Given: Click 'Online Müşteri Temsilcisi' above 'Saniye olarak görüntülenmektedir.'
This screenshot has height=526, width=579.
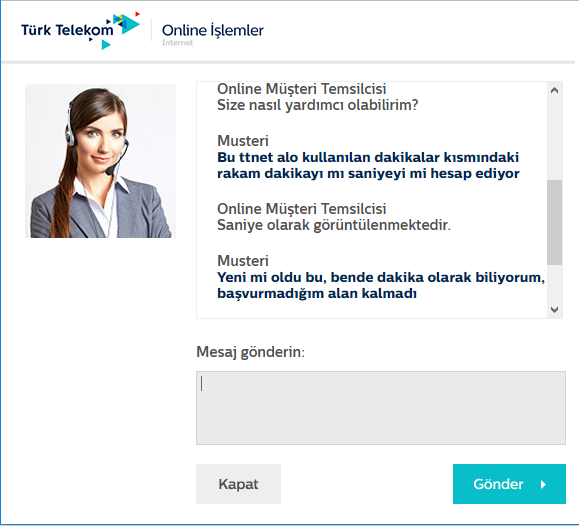Looking at the screenshot, I should (x=302, y=209).
